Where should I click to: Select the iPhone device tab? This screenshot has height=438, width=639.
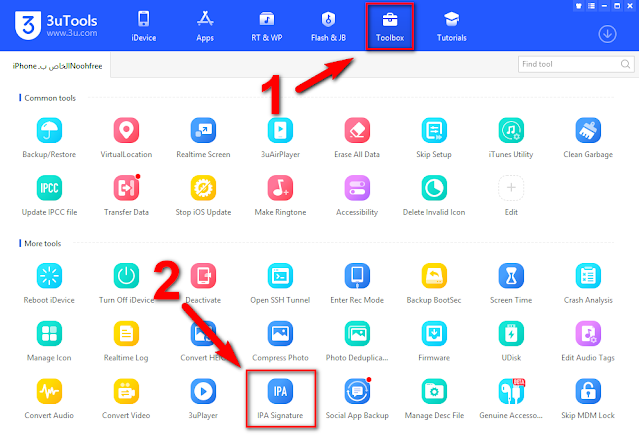click(x=56, y=66)
